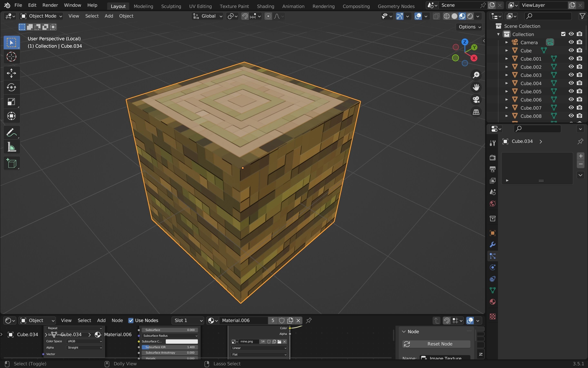Viewport: 588px width, 368px height.
Task: Click the Subsurface Color swatch
Action: coord(182,341)
